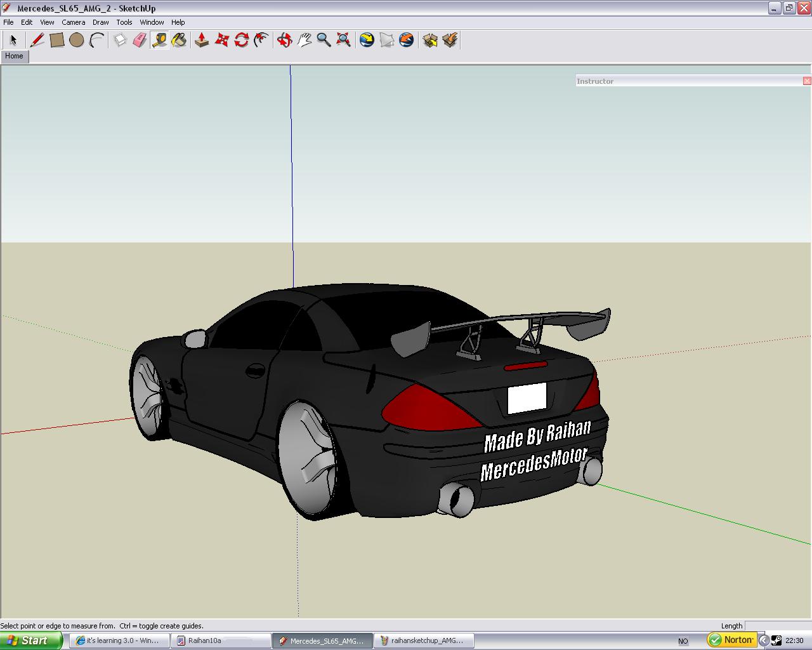Open the View menu

click(47, 22)
